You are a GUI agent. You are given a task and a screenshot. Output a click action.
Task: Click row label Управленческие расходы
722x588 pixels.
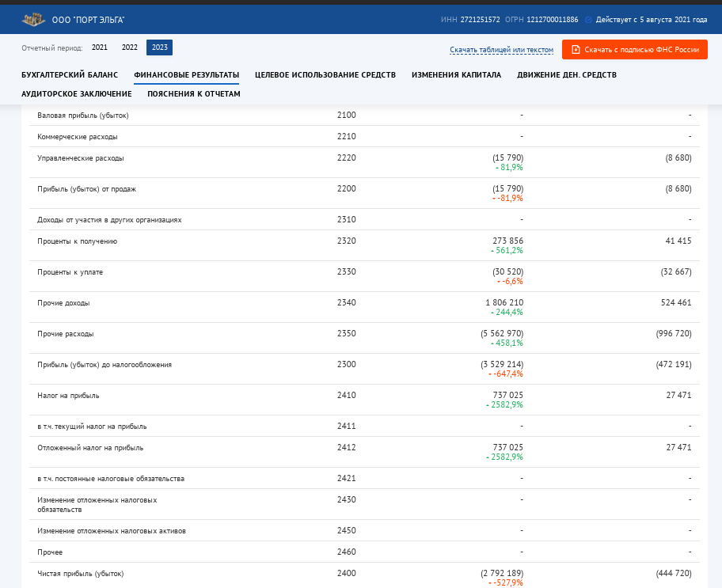(x=81, y=158)
